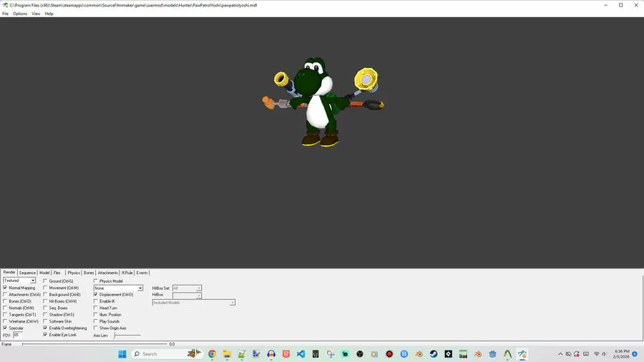Enable Normals (Ctrl-N) checkbox
644x362 pixels.
pos(5,308)
